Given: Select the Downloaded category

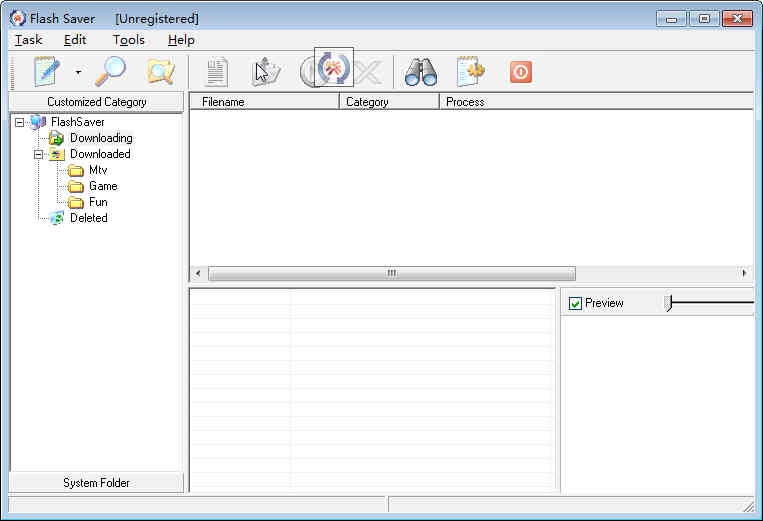Looking at the screenshot, I should coord(100,154).
